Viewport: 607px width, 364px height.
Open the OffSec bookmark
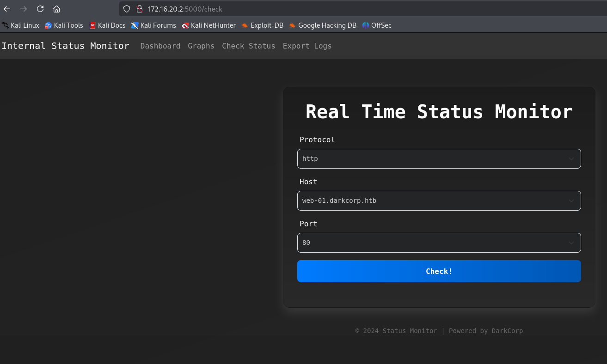coord(377,25)
